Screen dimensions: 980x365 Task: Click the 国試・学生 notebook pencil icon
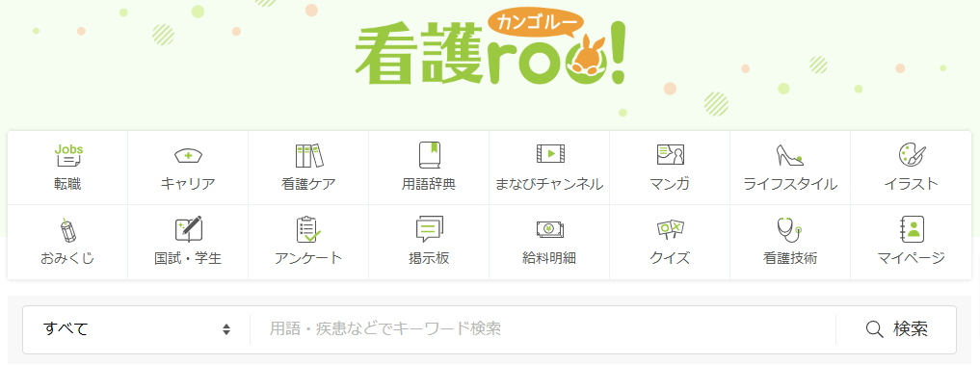[188, 229]
